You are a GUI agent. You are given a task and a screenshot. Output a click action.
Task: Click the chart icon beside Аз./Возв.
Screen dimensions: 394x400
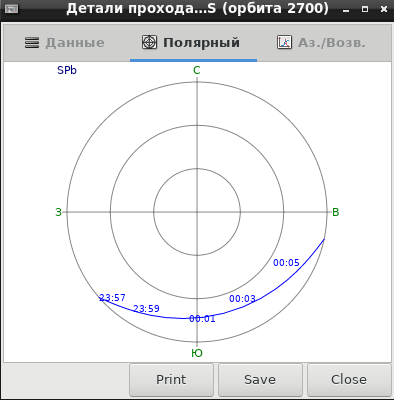284,43
